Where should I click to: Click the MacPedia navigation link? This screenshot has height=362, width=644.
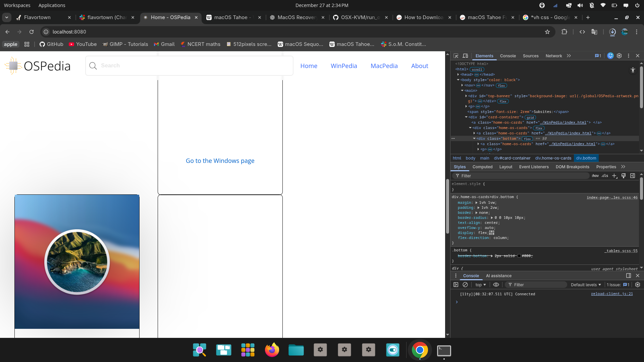384,66
